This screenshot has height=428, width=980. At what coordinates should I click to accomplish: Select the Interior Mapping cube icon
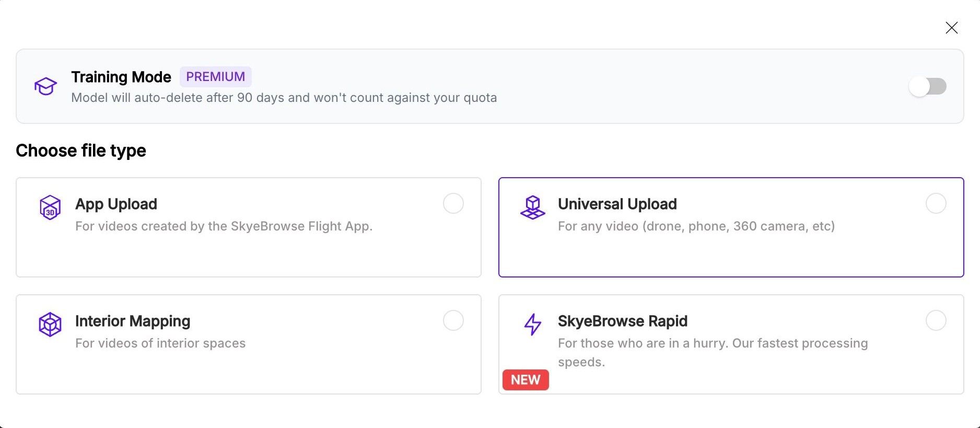tap(50, 324)
